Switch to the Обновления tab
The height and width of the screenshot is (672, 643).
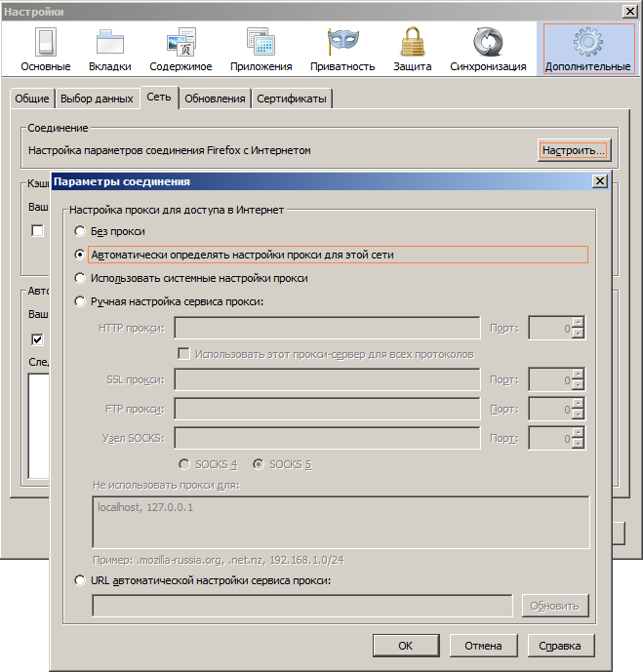pyautogui.click(x=215, y=99)
